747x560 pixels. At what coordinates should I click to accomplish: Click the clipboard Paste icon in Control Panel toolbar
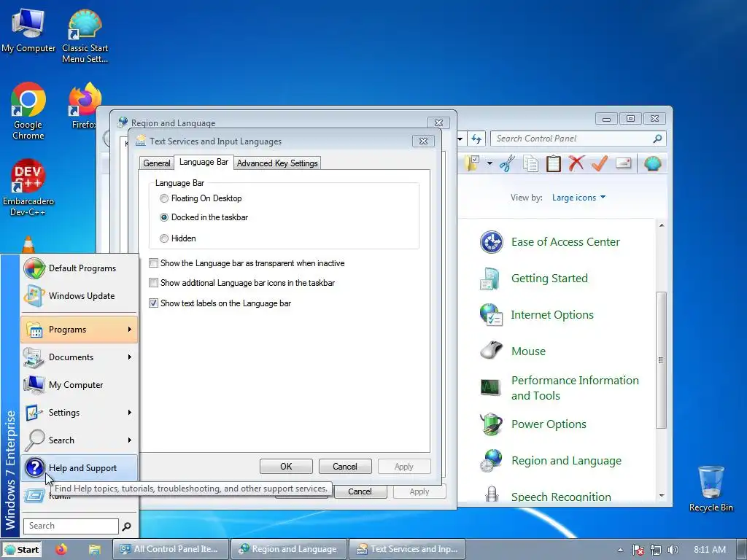click(553, 164)
